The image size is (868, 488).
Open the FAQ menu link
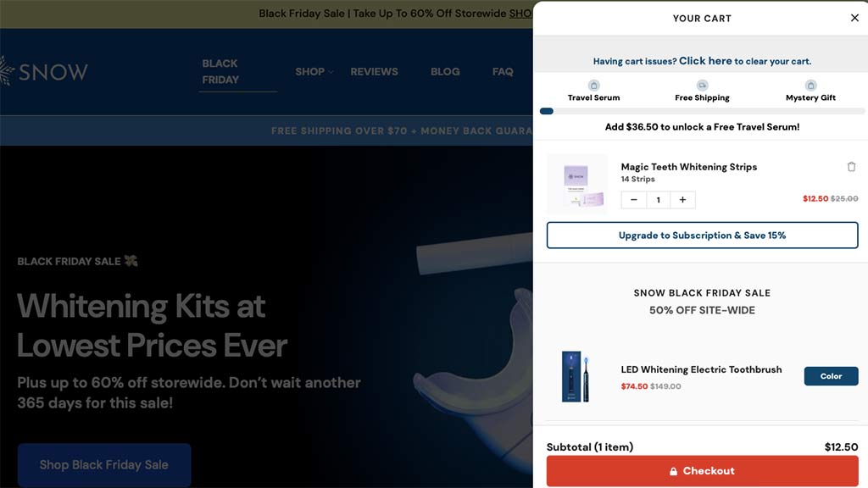(x=503, y=72)
